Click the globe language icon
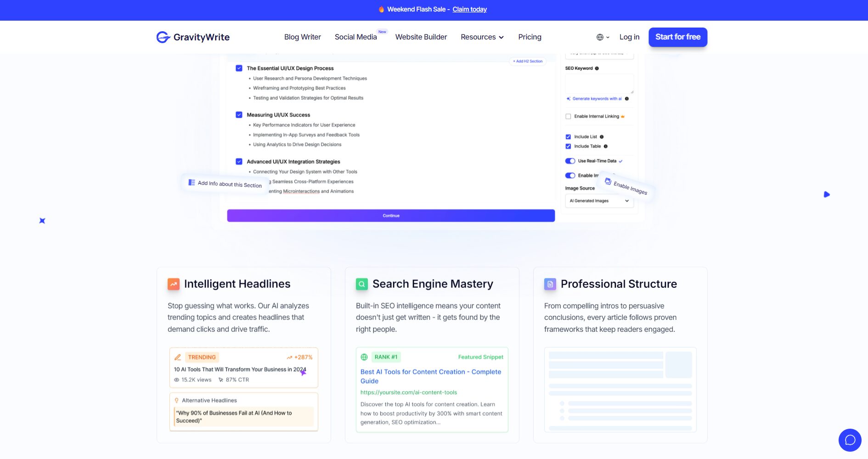This screenshot has height=459, width=868. click(600, 37)
